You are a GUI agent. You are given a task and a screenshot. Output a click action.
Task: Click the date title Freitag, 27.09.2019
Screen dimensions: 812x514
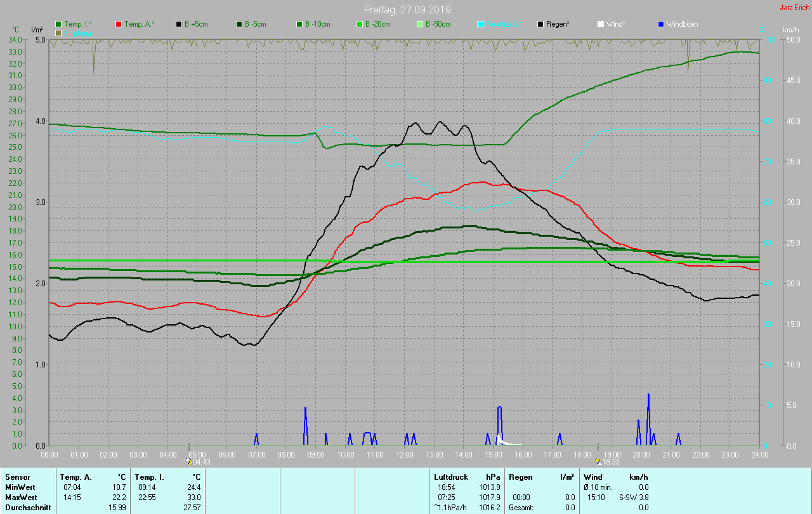pos(407,10)
